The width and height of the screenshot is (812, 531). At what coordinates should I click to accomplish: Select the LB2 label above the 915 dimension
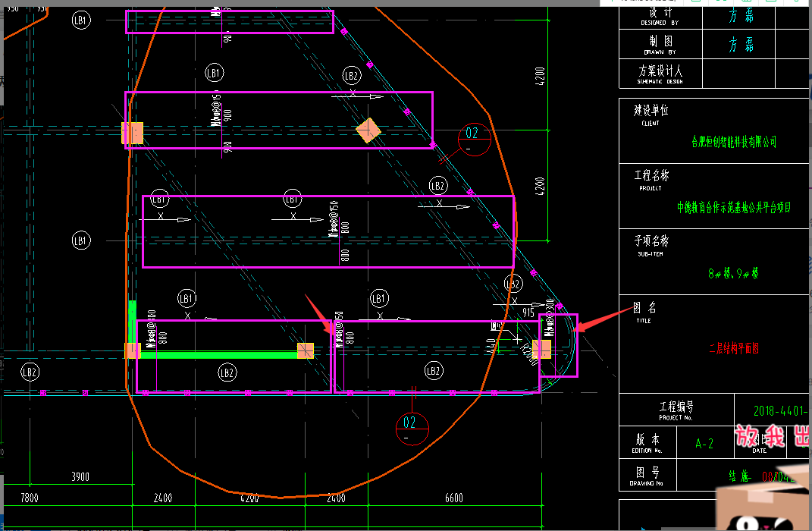pyautogui.click(x=513, y=284)
